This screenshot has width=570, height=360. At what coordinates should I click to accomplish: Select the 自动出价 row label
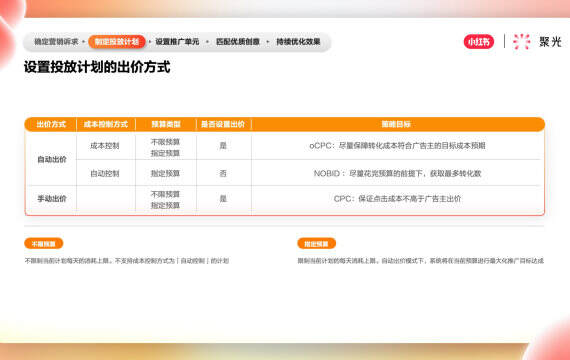pyautogui.click(x=52, y=160)
